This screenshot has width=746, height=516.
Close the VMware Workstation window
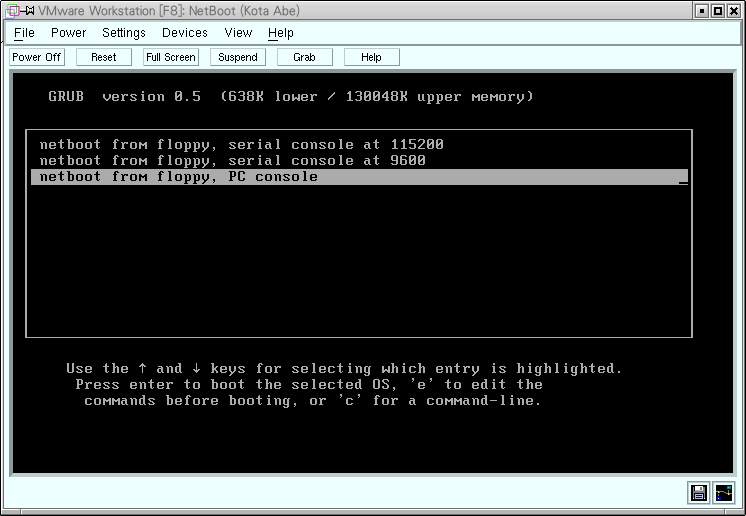point(734,10)
